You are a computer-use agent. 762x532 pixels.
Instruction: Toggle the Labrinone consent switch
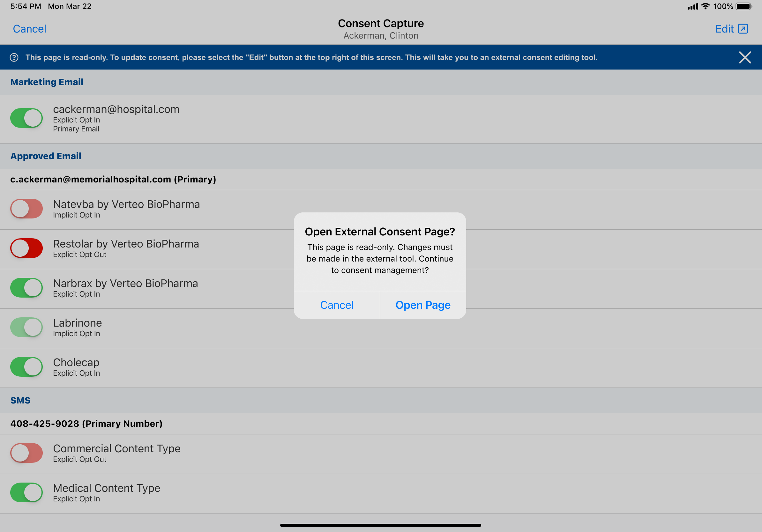tap(26, 327)
